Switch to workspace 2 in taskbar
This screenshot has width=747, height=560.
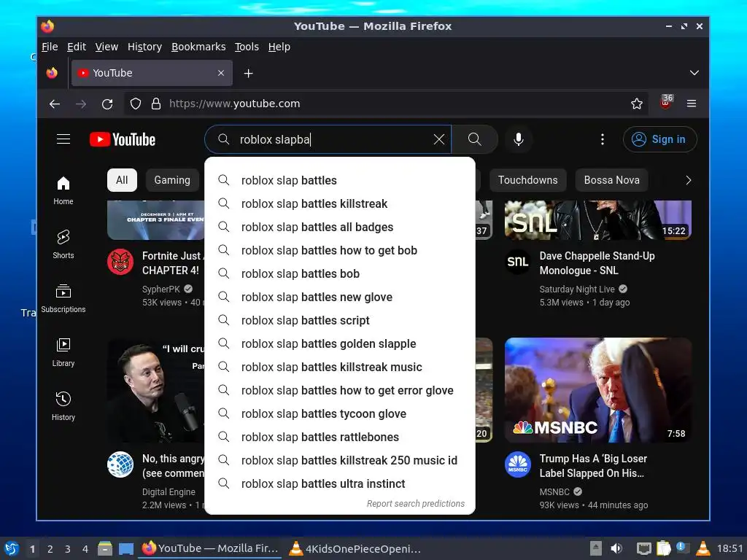coord(50,548)
